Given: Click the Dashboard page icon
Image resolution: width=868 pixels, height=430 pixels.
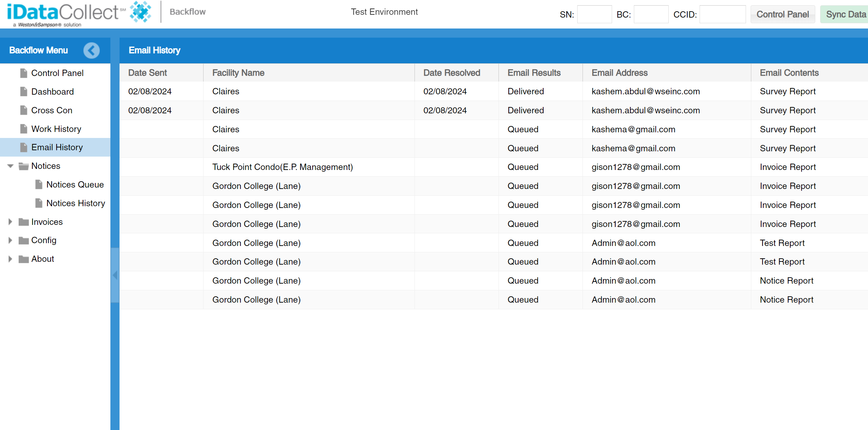Looking at the screenshot, I should point(24,91).
